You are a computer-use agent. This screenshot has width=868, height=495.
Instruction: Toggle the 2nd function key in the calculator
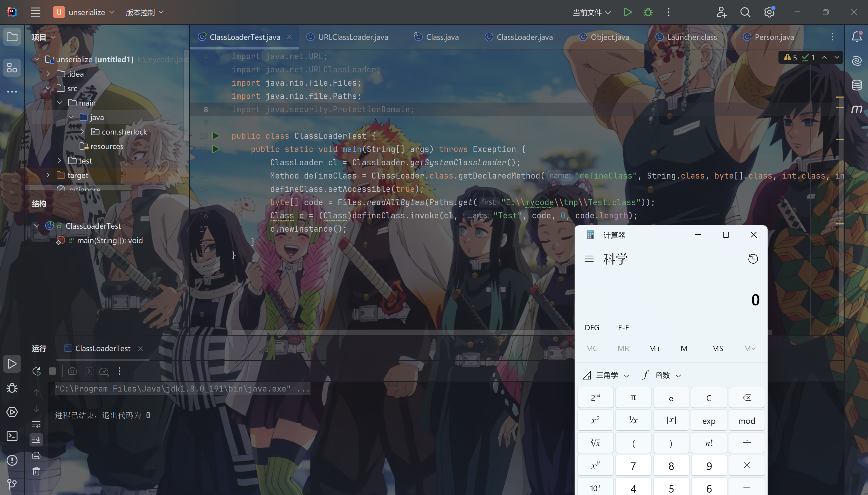(595, 398)
